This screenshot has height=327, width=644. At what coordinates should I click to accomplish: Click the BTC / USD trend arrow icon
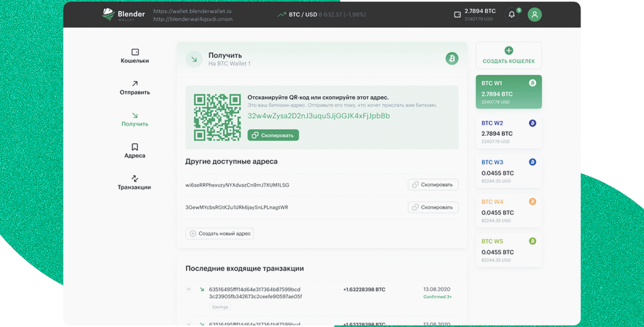(281, 14)
